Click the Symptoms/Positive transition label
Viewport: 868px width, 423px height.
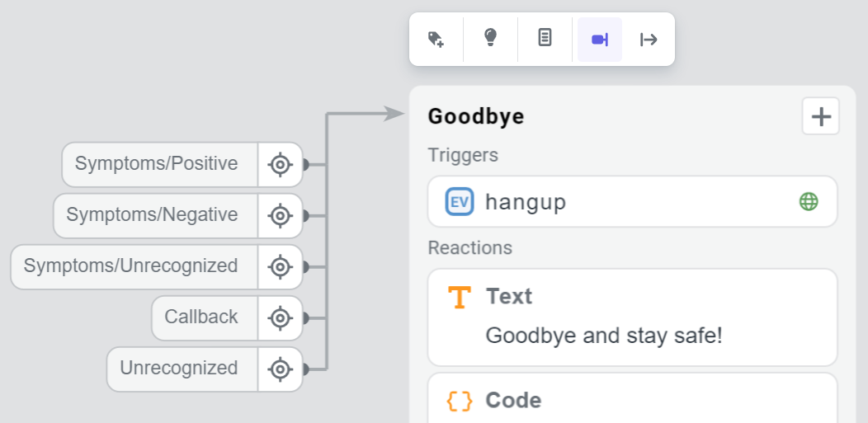pos(157,164)
